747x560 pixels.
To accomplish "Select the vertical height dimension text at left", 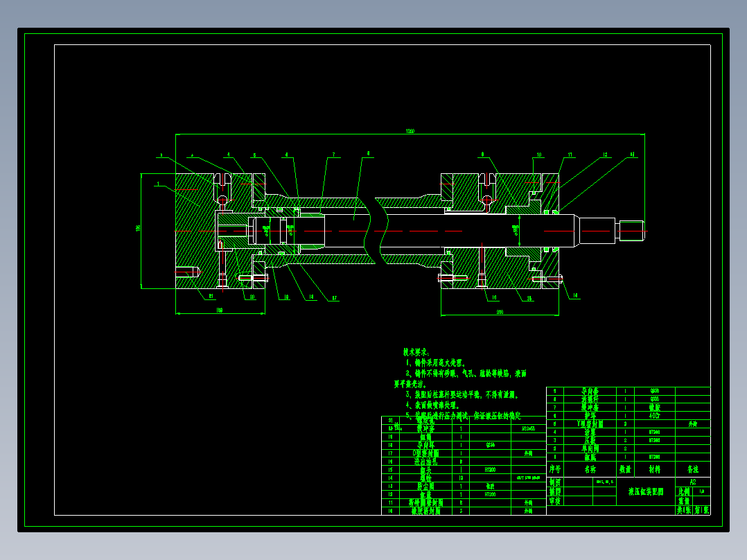I will tap(138, 228).
